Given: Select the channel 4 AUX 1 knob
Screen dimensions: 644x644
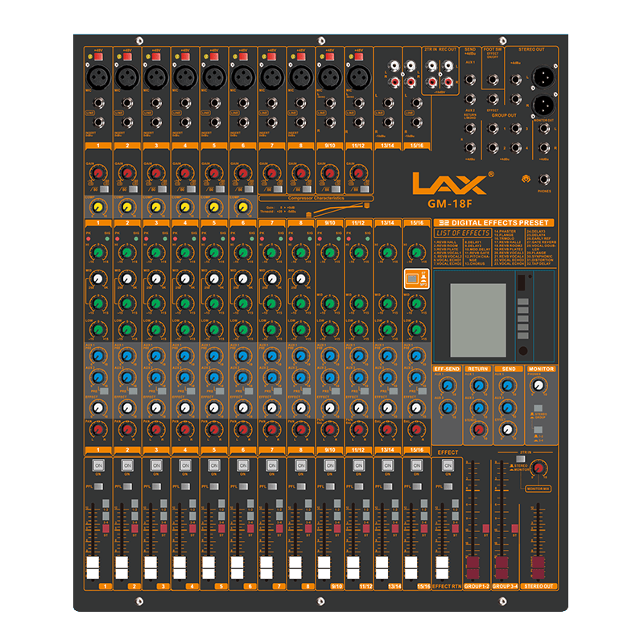Looking at the screenshot, I should 185,356.
